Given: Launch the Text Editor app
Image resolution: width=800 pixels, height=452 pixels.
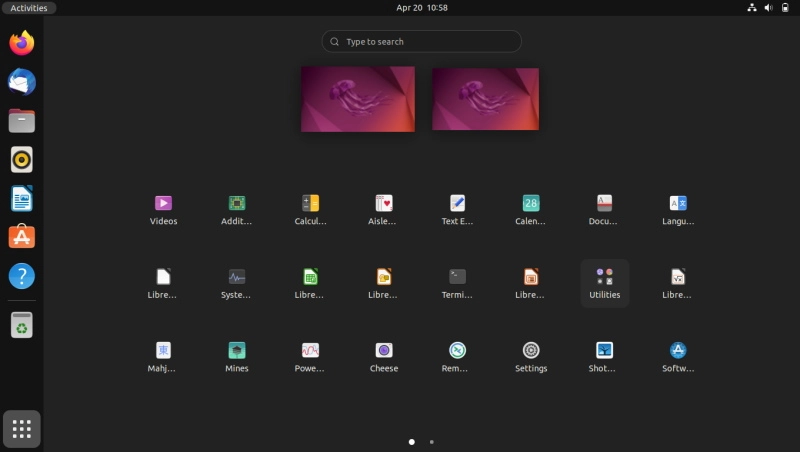Looking at the screenshot, I should pos(457,210).
